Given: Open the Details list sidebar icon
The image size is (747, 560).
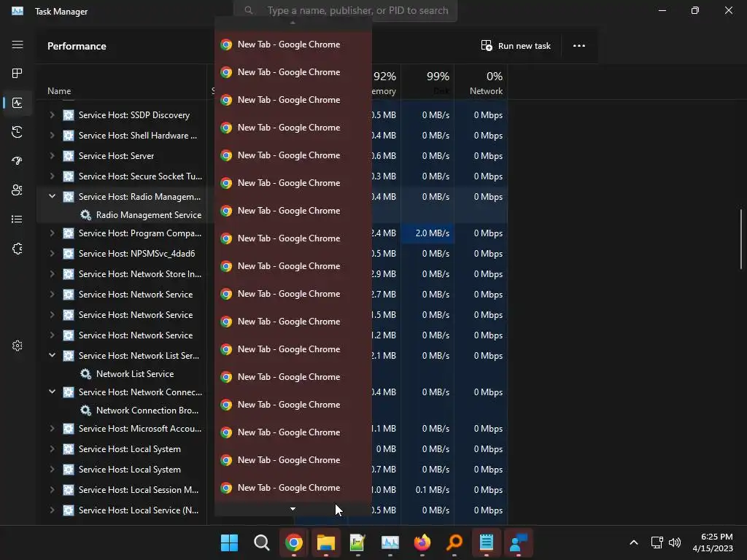Looking at the screenshot, I should coord(18,219).
